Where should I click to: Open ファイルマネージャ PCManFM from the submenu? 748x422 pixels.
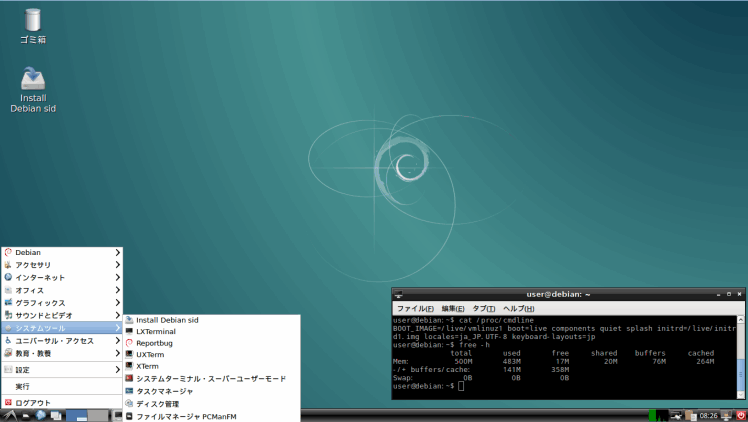212,416
